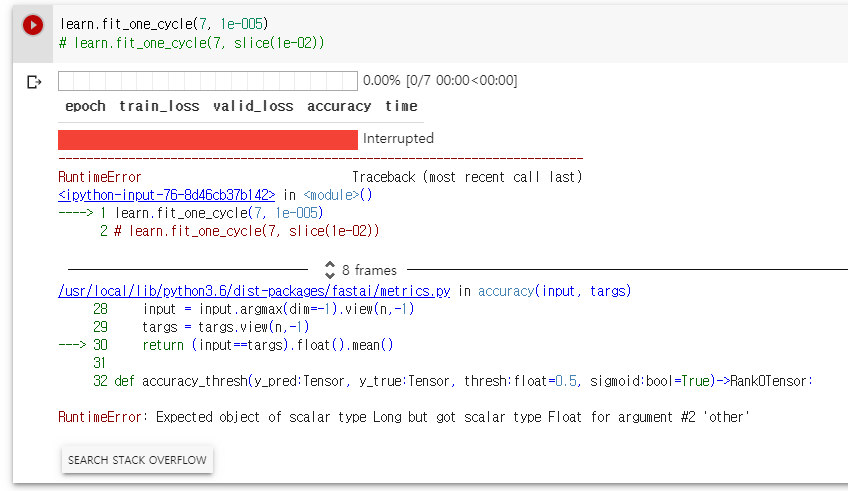Screen dimensions: 848x491
Task: Click the empty 0.00% progress bar
Action: (x=207, y=81)
